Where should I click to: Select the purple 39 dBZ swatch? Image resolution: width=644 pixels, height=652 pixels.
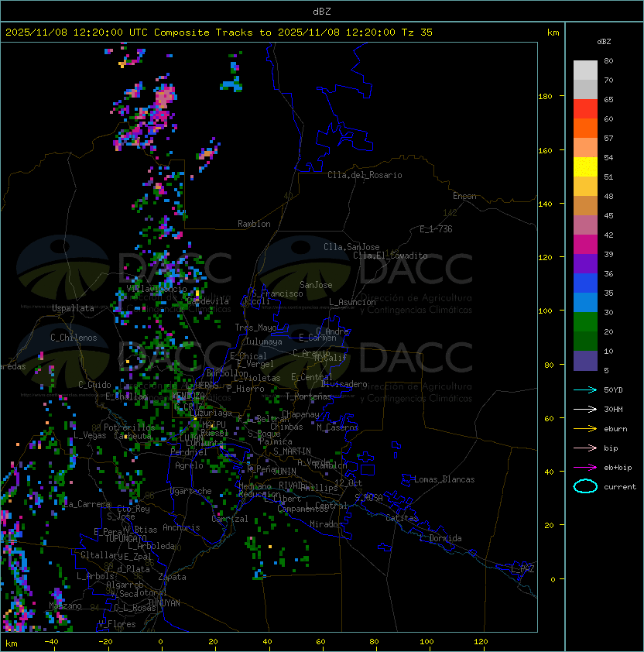585,263
